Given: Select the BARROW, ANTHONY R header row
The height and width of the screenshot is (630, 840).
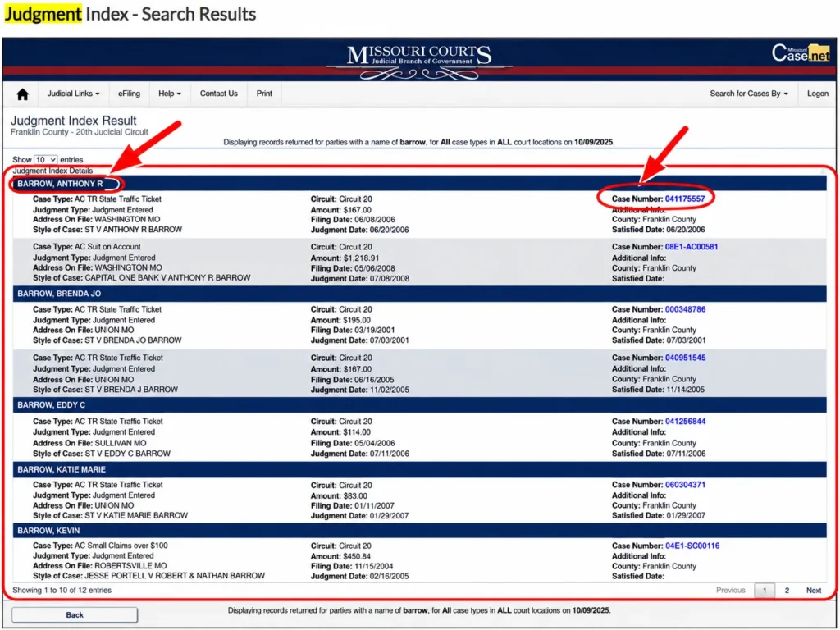Looking at the screenshot, I should pyautogui.click(x=419, y=184).
